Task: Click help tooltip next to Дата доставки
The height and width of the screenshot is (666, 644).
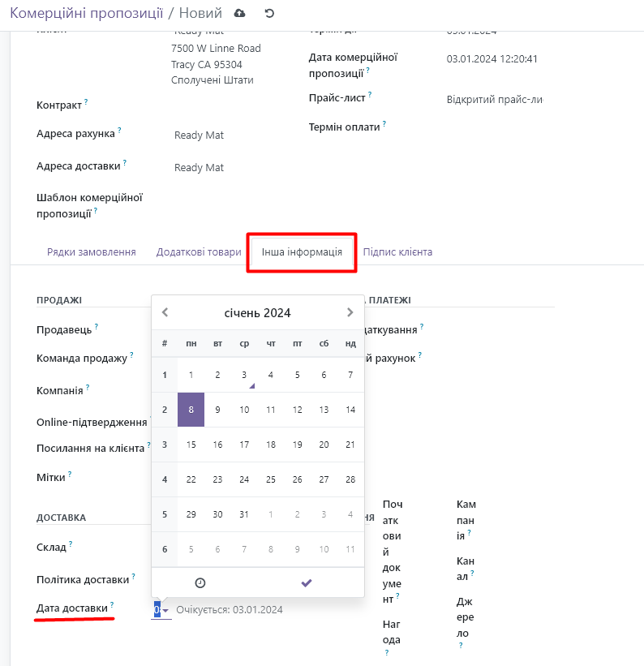Action: pos(112,605)
